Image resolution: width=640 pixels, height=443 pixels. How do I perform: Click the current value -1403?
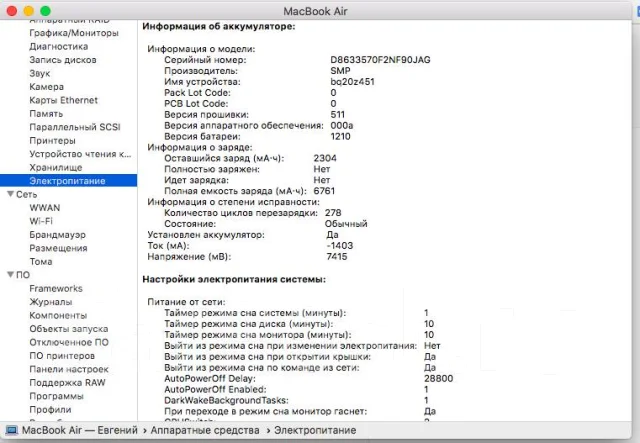340,245
